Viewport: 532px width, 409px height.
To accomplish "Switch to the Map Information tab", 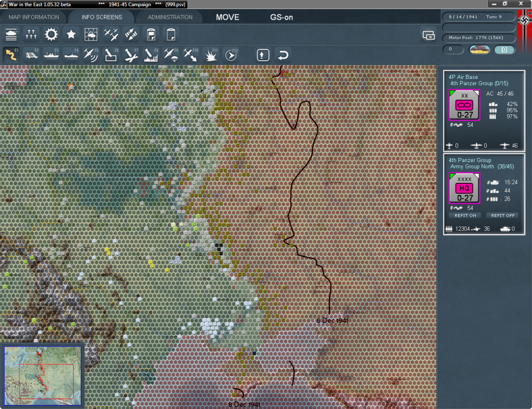I will point(34,17).
